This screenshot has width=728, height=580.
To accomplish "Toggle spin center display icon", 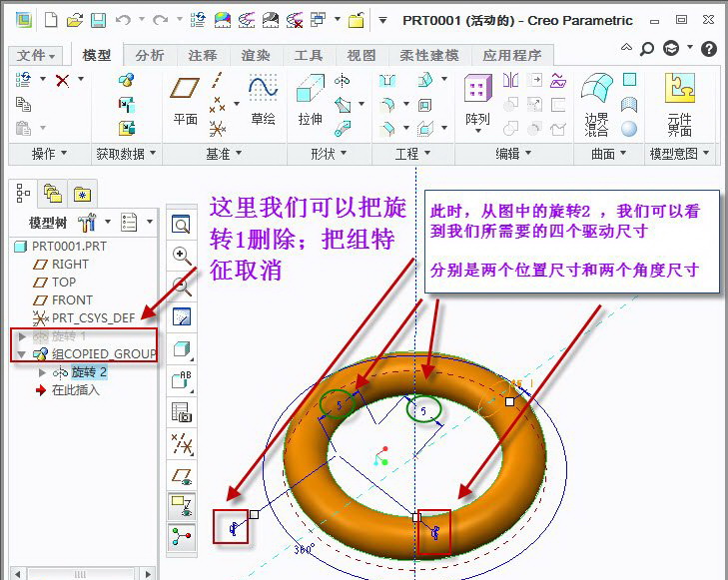I will point(182,537).
